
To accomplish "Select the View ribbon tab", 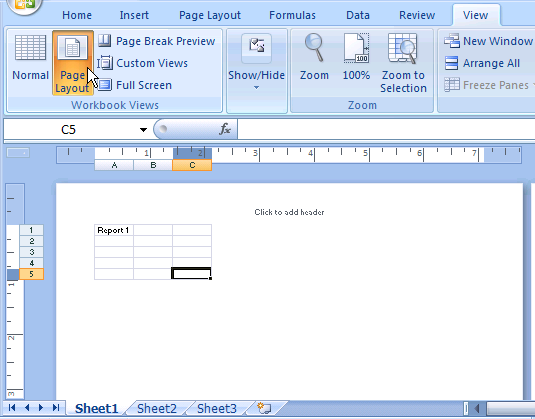I will 475,15.
